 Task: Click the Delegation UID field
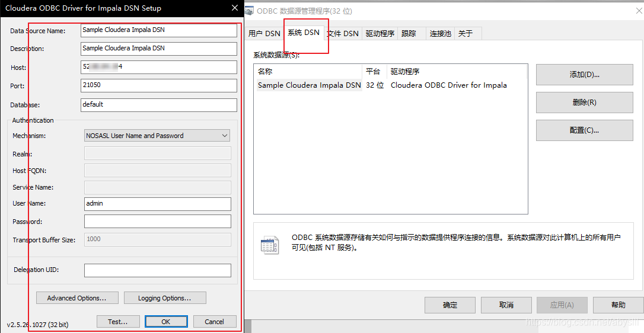click(158, 270)
